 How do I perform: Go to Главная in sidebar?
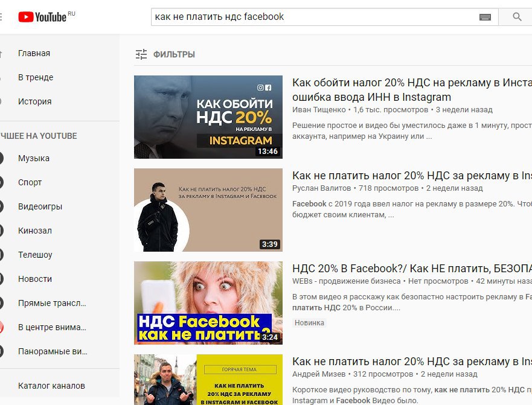coord(34,53)
